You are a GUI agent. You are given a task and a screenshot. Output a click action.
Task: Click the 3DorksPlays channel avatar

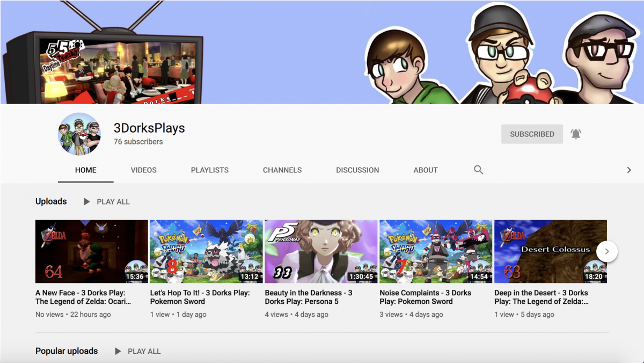79,134
